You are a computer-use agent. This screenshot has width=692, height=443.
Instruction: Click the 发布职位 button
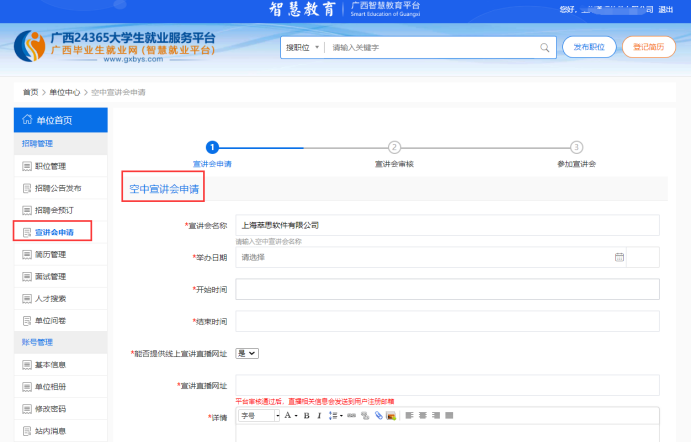click(589, 47)
